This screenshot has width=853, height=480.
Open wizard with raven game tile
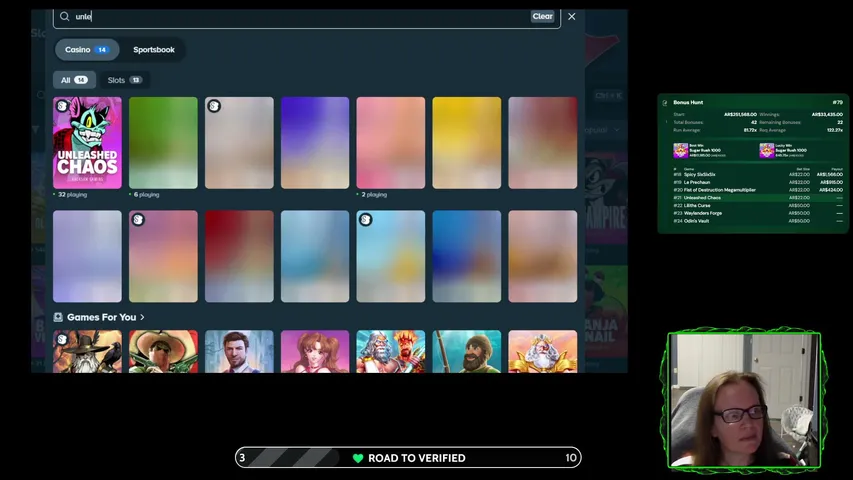[x=88, y=351]
